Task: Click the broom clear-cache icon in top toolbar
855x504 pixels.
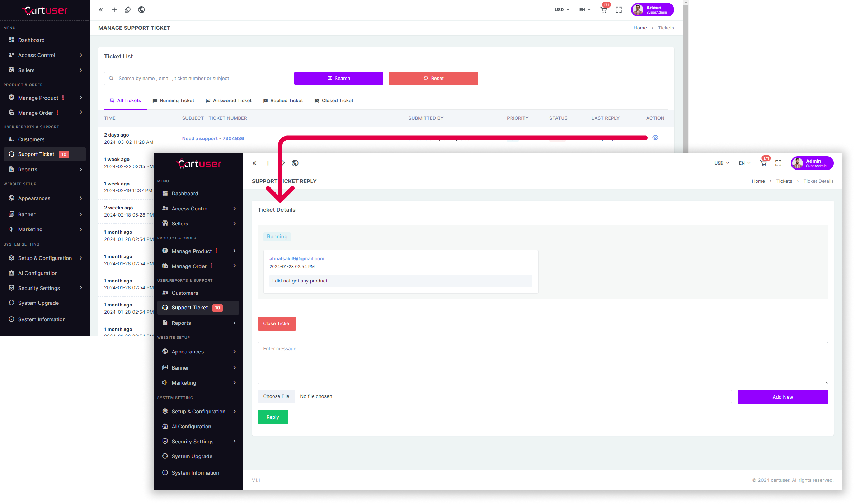Action: [128, 10]
